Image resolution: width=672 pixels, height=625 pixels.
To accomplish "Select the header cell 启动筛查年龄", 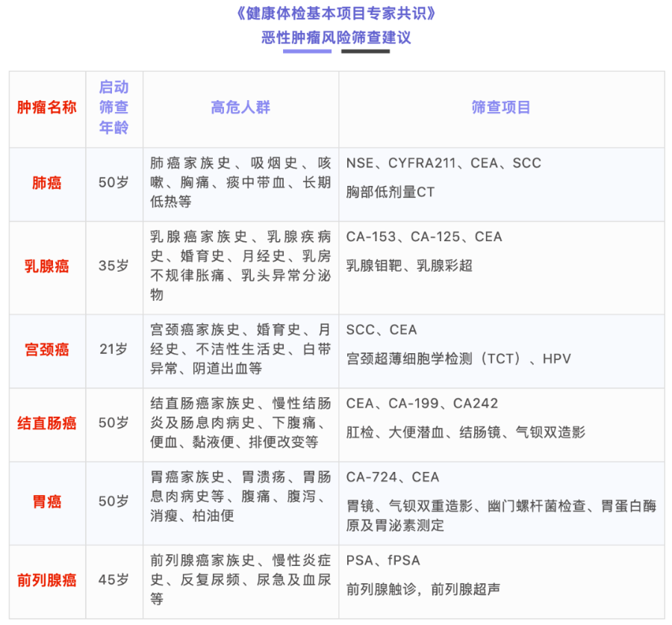I will click(114, 108).
